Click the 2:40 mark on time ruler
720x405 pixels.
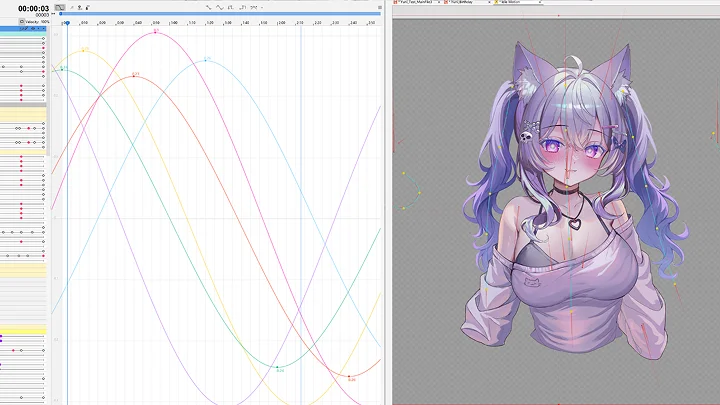click(354, 22)
